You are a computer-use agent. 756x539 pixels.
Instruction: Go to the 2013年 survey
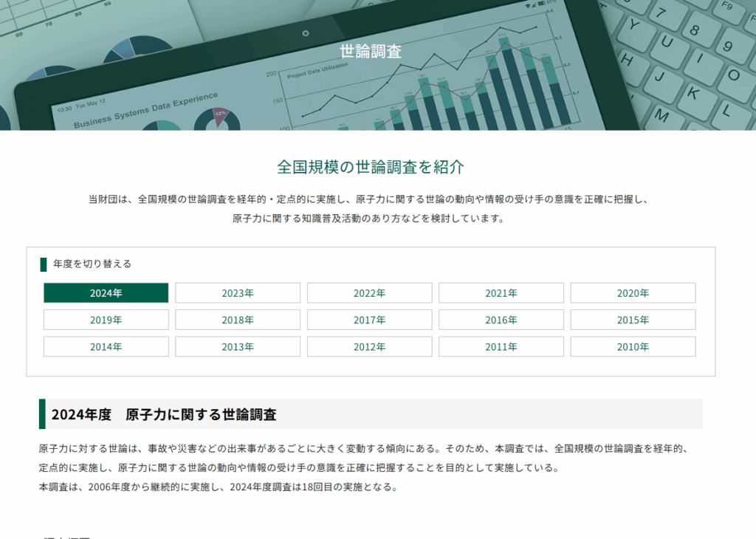tap(238, 346)
